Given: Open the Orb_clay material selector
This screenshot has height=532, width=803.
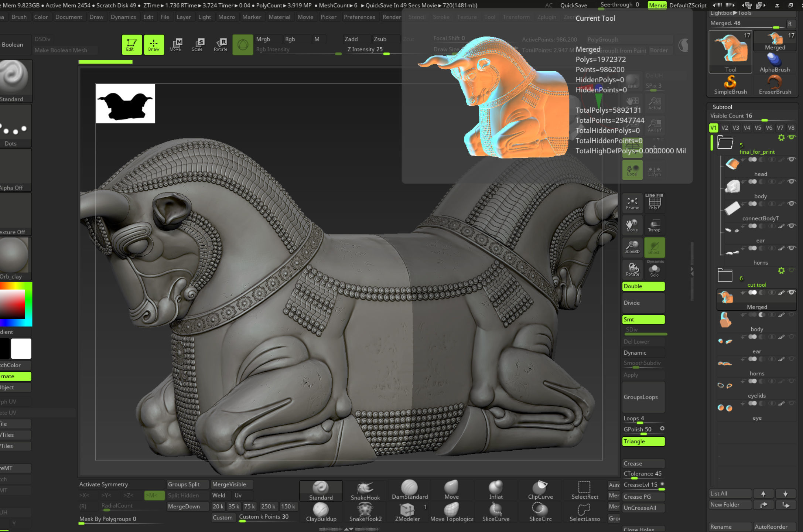Looking at the screenshot, I should coord(16,259).
